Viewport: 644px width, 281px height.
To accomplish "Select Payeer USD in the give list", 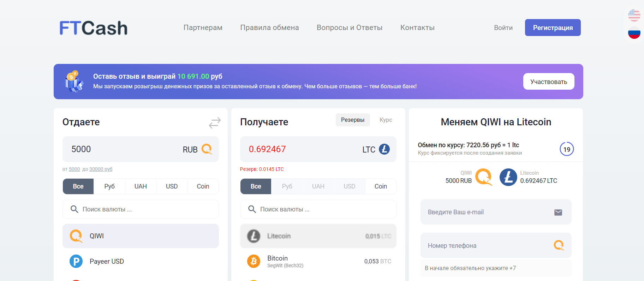I will 141,261.
